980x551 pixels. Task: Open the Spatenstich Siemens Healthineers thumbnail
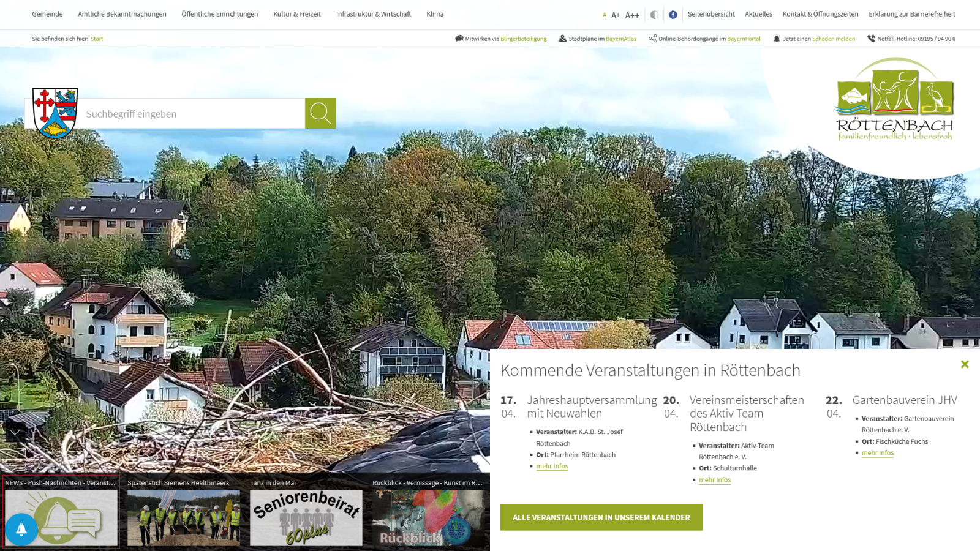(x=183, y=517)
